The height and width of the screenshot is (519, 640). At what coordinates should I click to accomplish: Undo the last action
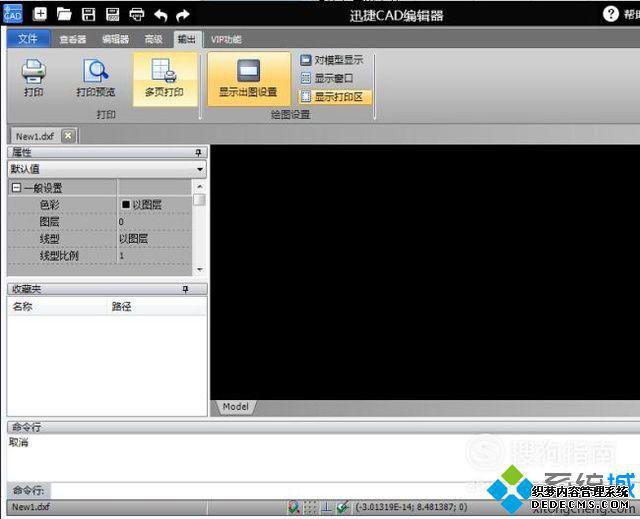(161, 16)
